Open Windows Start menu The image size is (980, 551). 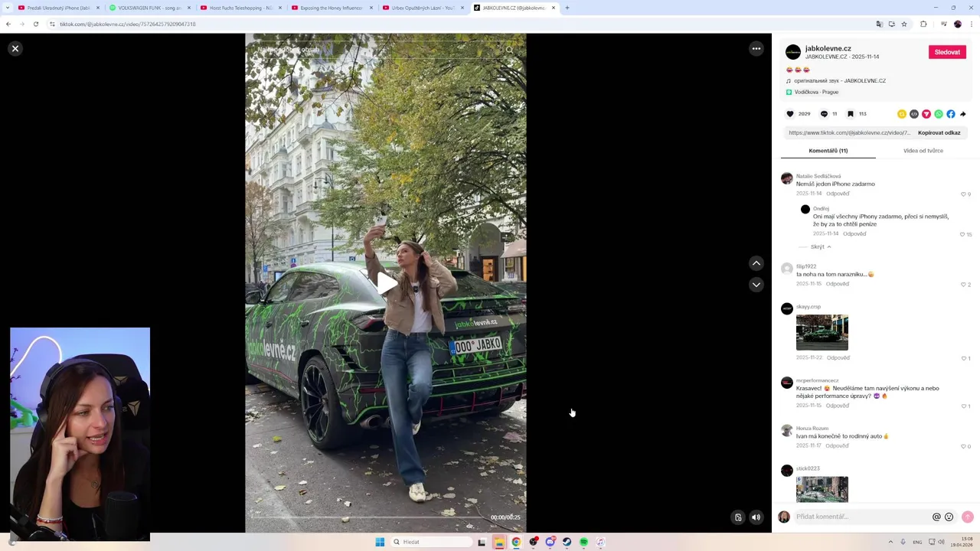click(x=380, y=542)
